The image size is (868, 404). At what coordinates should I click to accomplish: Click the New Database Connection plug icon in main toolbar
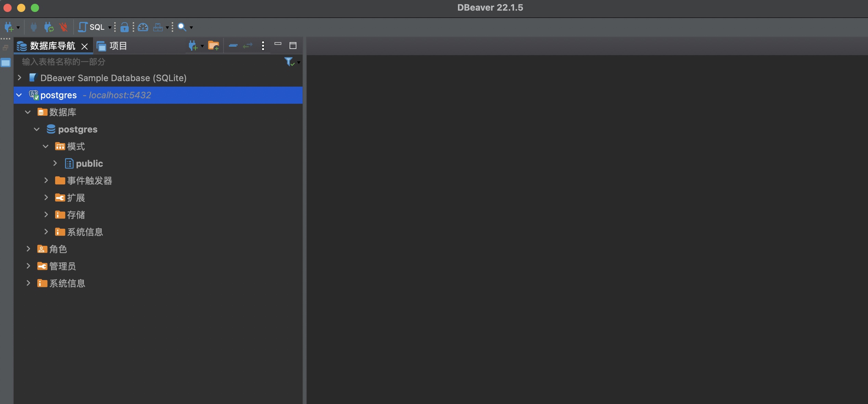pyautogui.click(x=9, y=27)
